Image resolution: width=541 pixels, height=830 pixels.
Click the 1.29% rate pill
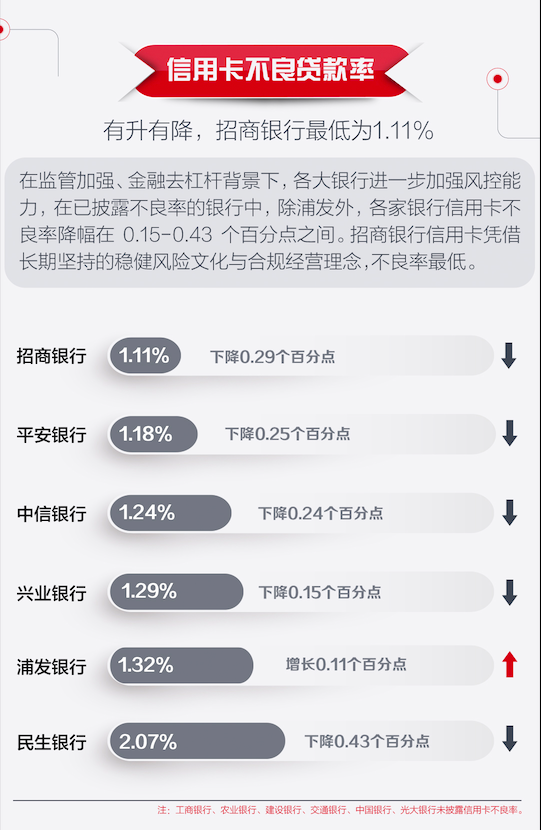176,591
